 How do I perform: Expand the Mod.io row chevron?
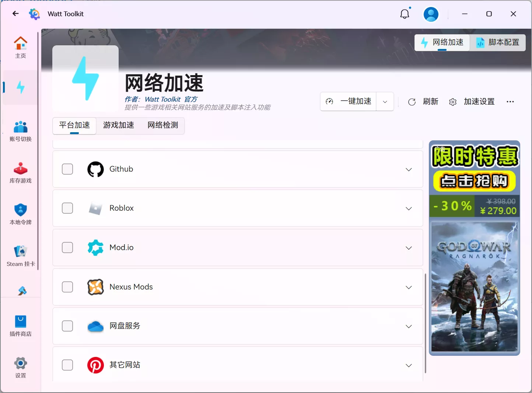(409, 248)
